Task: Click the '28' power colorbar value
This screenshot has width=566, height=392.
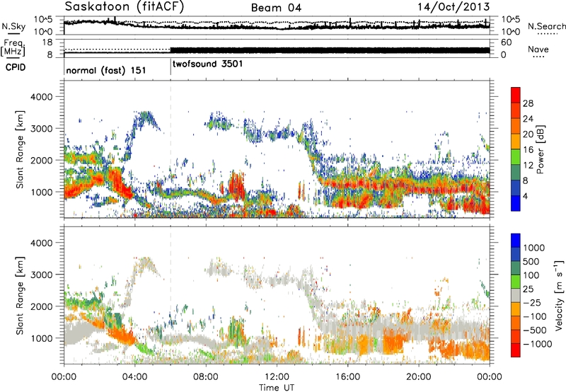Action: (x=528, y=103)
